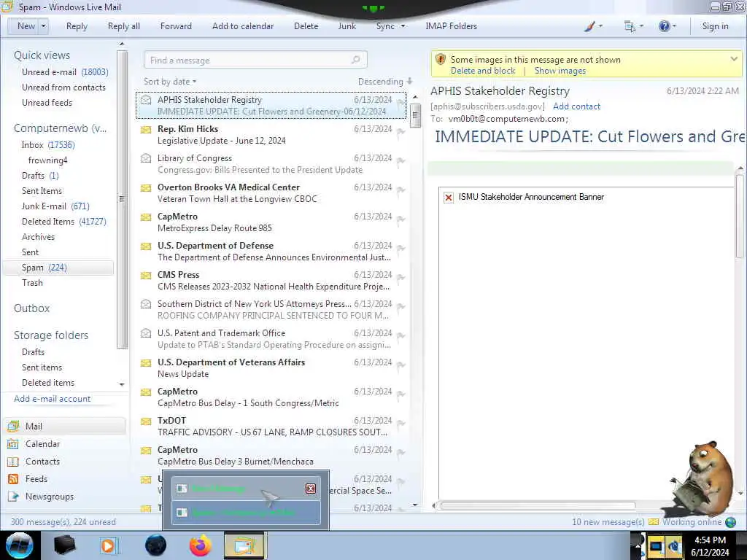Open the Feeds RSS icon
Image resolution: width=747 pixels, height=560 pixels.
tap(13, 479)
